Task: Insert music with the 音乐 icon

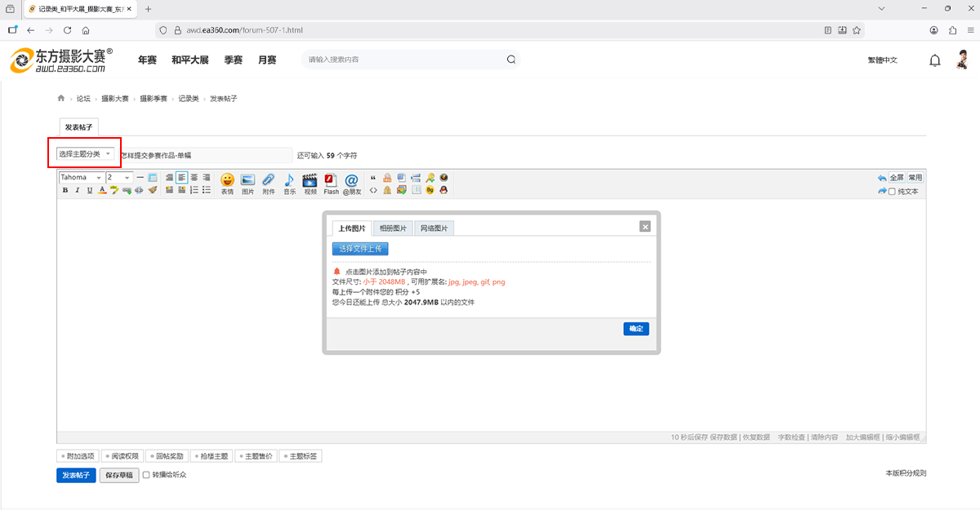Action: tap(289, 182)
